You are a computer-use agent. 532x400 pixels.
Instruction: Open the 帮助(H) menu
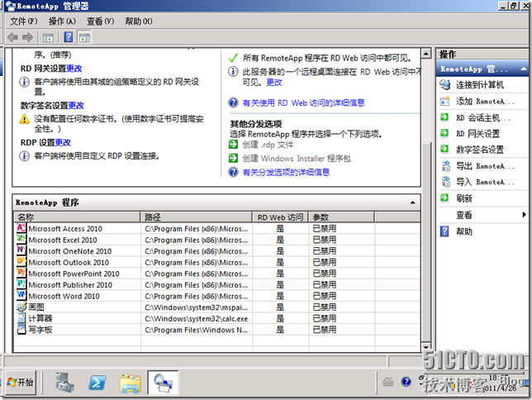[139, 21]
